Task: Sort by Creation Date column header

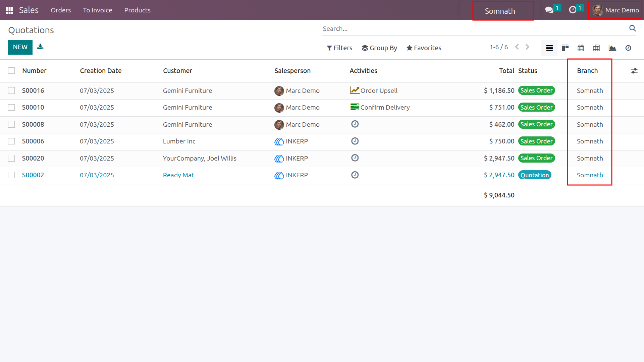Action: click(101, 71)
